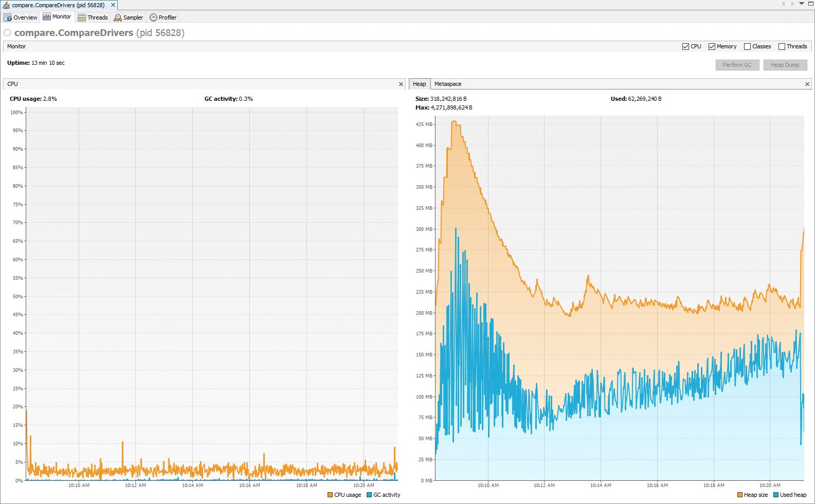This screenshot has height=504, width=815.
Task: Click the Profiler stopwatch icon
Action: pyautogui.click(x=153, y=17)
